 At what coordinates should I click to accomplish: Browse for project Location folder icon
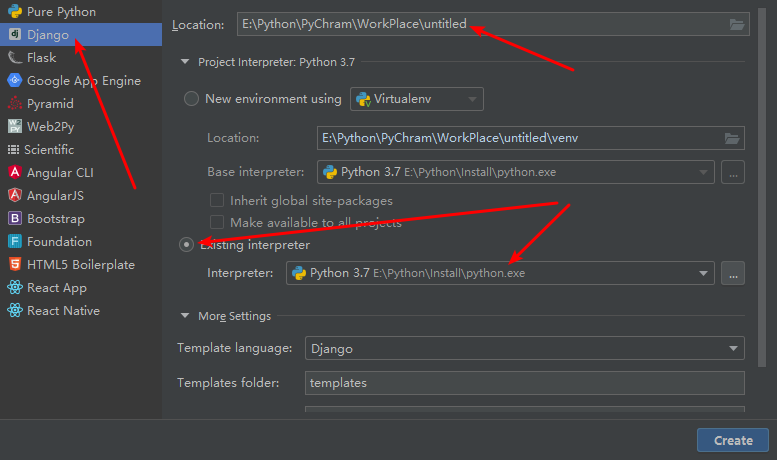737,24
